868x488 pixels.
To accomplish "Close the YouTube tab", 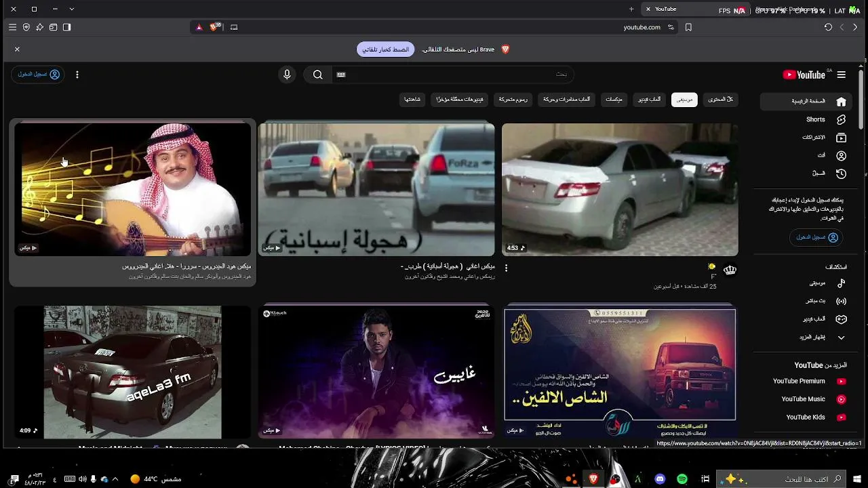I will (648, 9).
